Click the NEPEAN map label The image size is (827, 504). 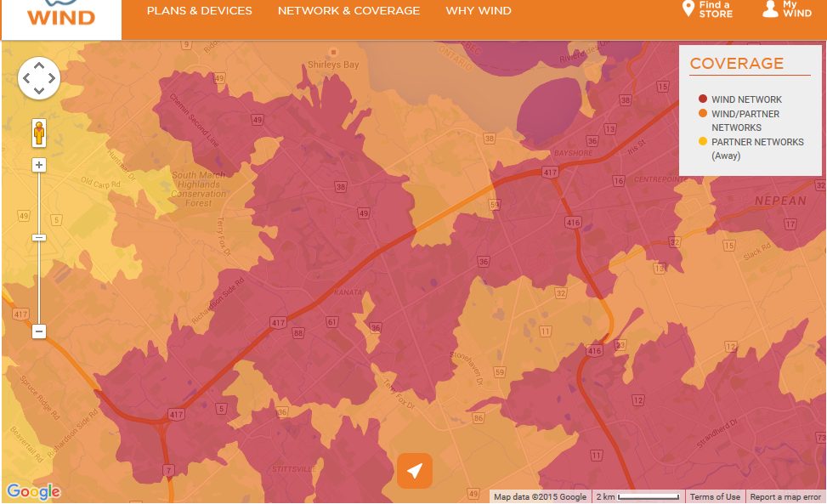click(780, 201)
